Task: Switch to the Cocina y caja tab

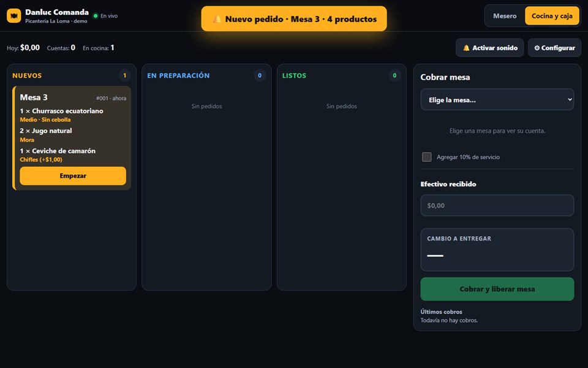Action: [552, 16]
